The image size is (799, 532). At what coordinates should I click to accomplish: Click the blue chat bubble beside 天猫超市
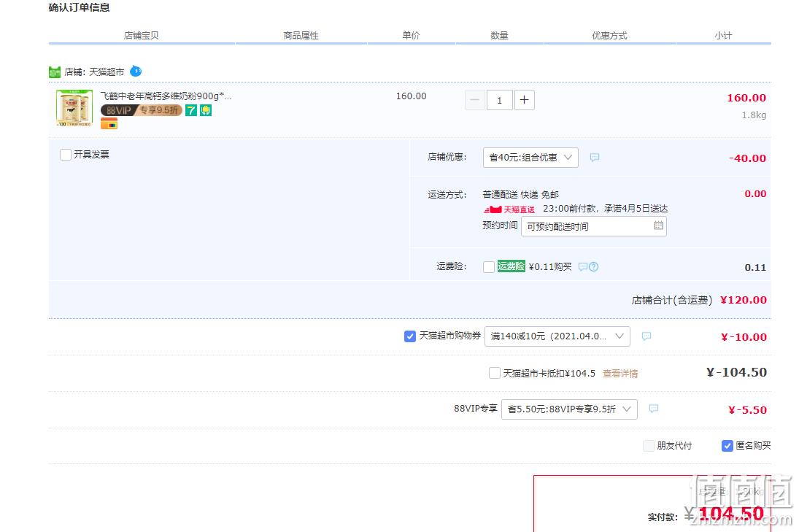[x=136, y=71]
